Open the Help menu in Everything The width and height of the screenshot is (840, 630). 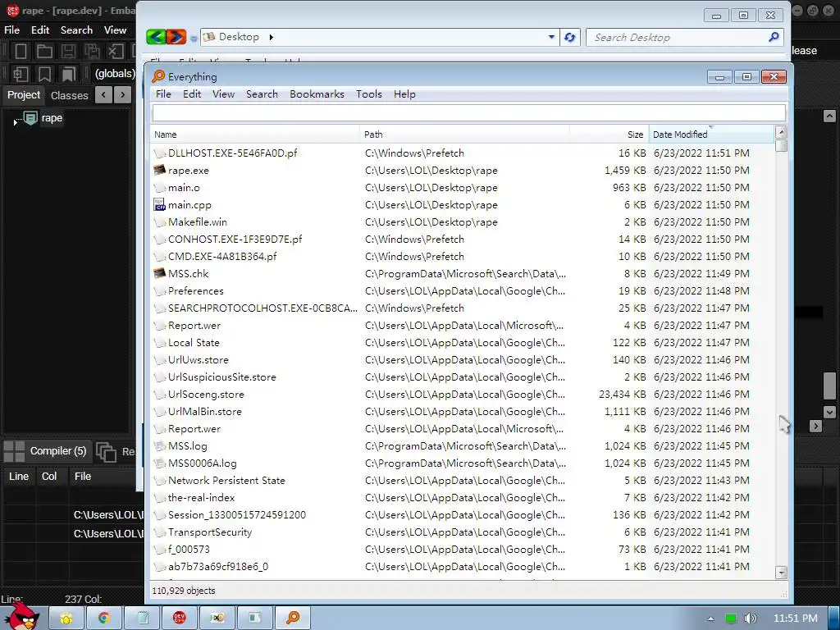(x=404, y=94)
